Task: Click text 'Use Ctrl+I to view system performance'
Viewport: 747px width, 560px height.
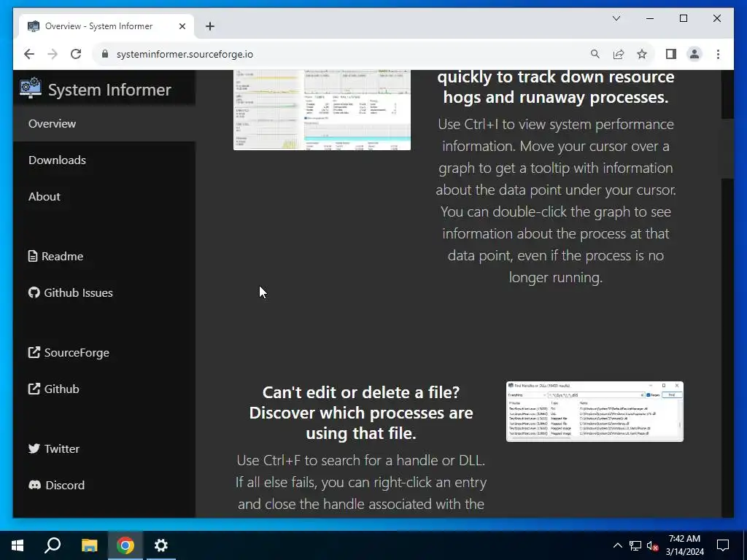Action: click(x=556, y=124)
